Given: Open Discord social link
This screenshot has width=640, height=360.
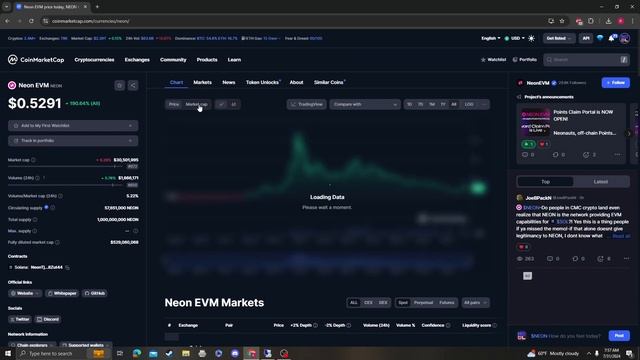Looking at the screenshot, I should point(48,319).
